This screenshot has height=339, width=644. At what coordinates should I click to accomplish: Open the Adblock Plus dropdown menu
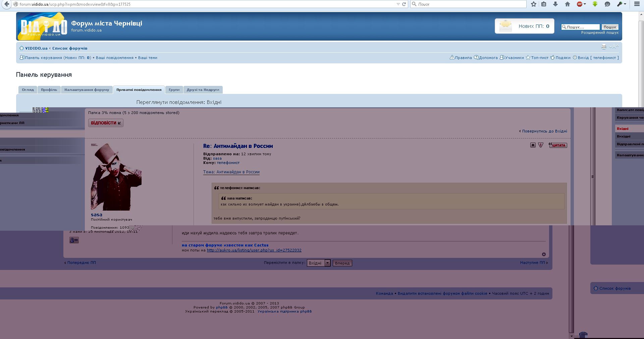point(581,4)
